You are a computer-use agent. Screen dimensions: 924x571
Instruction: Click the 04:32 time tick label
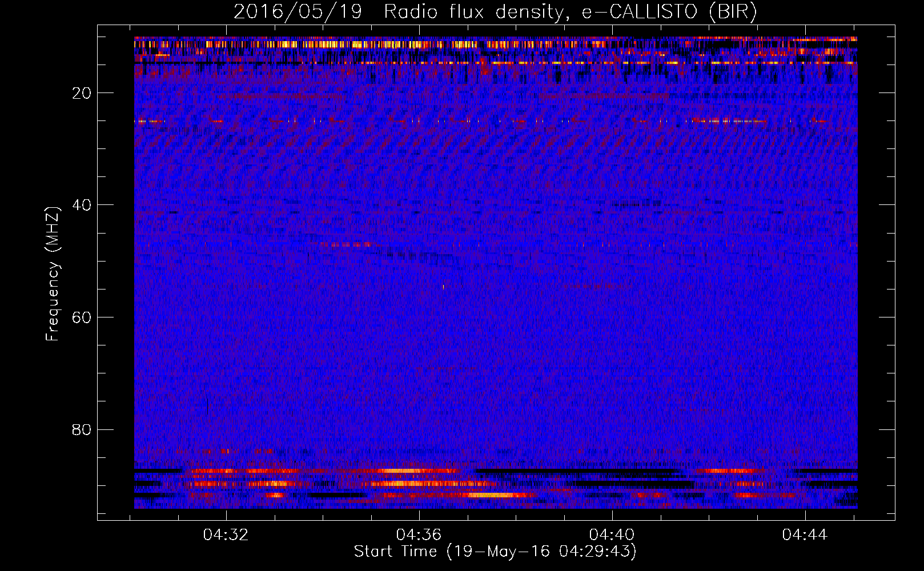click(226, 535)
